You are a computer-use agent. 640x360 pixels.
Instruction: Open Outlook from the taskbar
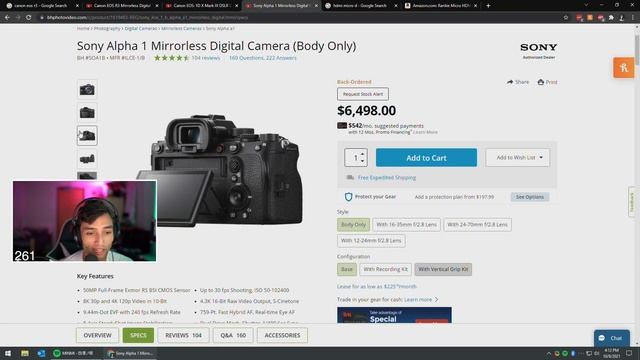click(x=41, y=353)
